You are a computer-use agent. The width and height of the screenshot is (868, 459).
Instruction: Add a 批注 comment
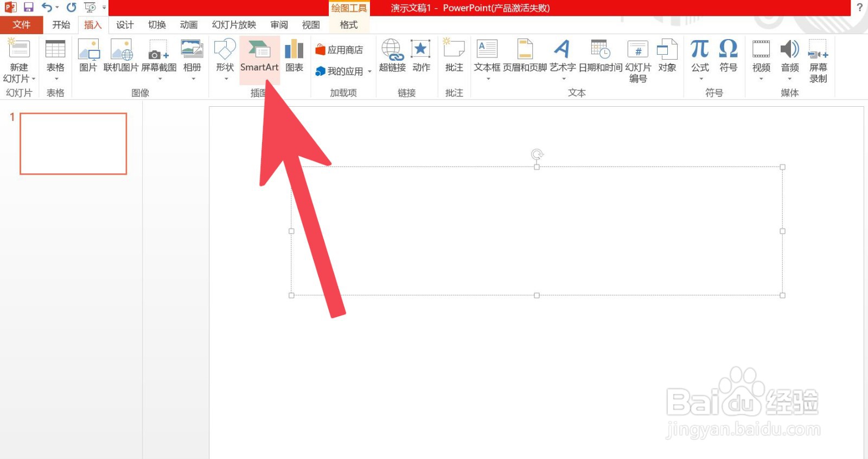click(454, 56)
